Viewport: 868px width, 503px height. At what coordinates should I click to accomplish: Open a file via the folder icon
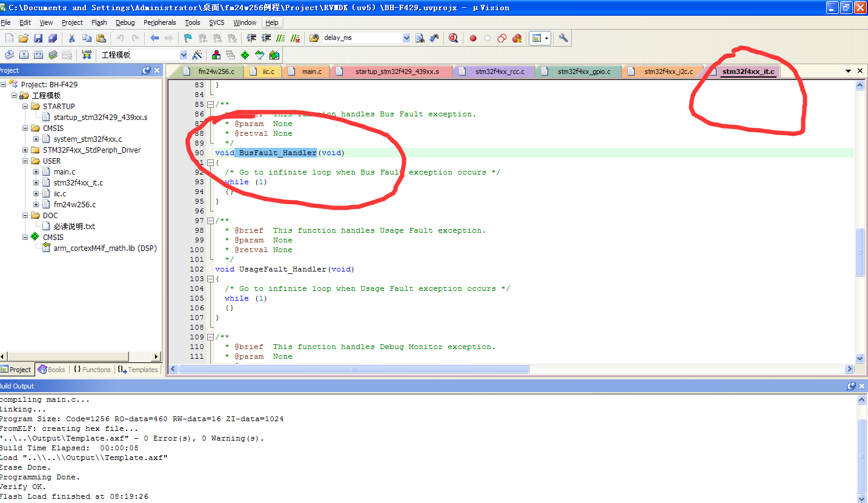[24, 38]
